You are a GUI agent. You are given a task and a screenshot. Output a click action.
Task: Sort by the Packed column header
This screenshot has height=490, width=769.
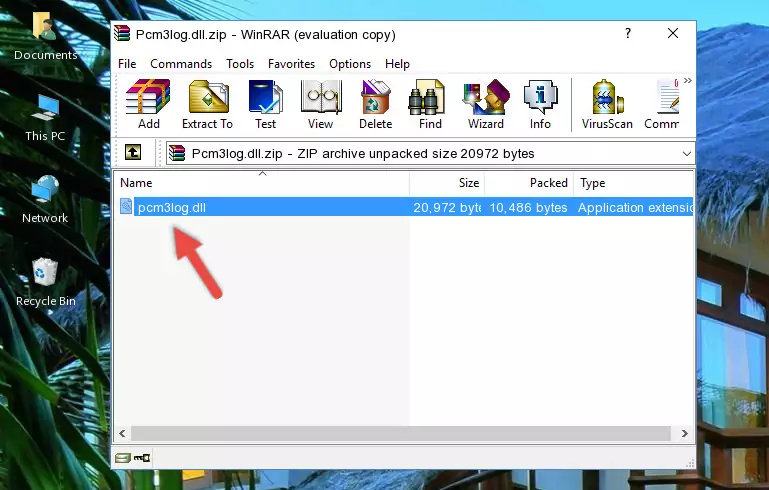529,183
